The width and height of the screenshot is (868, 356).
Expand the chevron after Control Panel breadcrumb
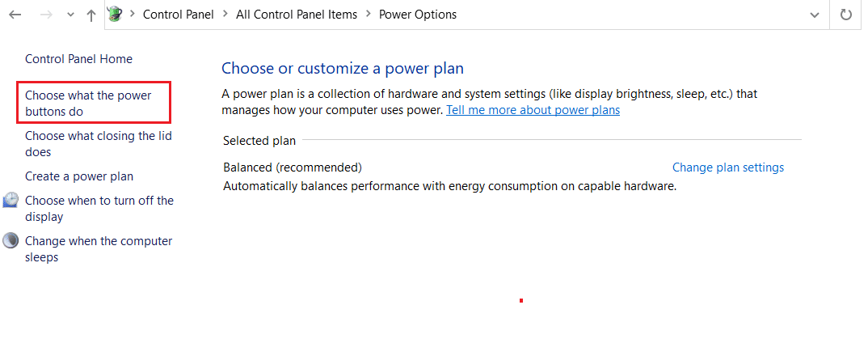[x=225, y=15]
